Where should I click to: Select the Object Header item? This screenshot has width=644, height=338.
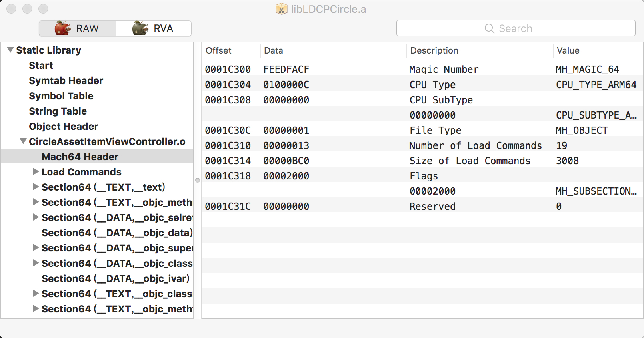coord(64,126)
